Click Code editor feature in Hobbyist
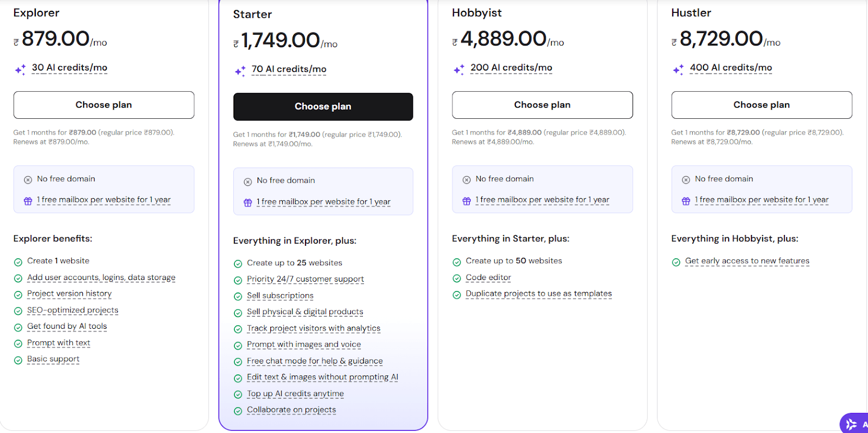The width and height of the screenshot is (868, 433). point(488,277)
